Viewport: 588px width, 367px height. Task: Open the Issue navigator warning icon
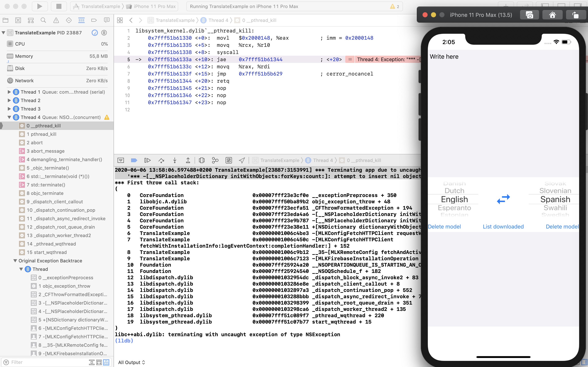56,20
